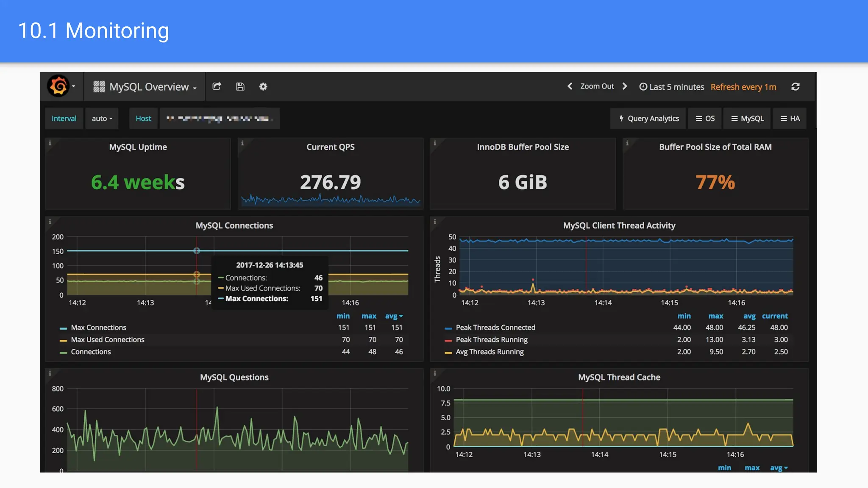Toggle Peak Threads Connected series
This screenshot has height=488, width=868.
(495, 327)
